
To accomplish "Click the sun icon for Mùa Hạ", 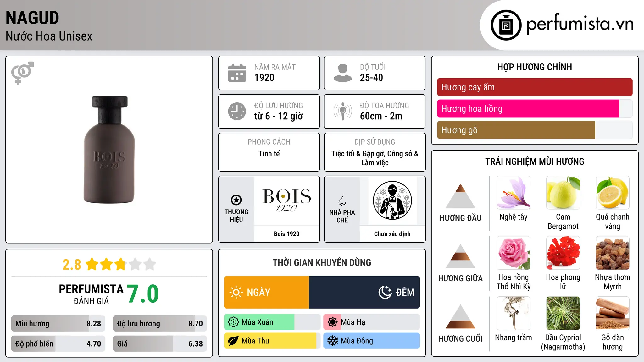I will click(x=332, y=322).
